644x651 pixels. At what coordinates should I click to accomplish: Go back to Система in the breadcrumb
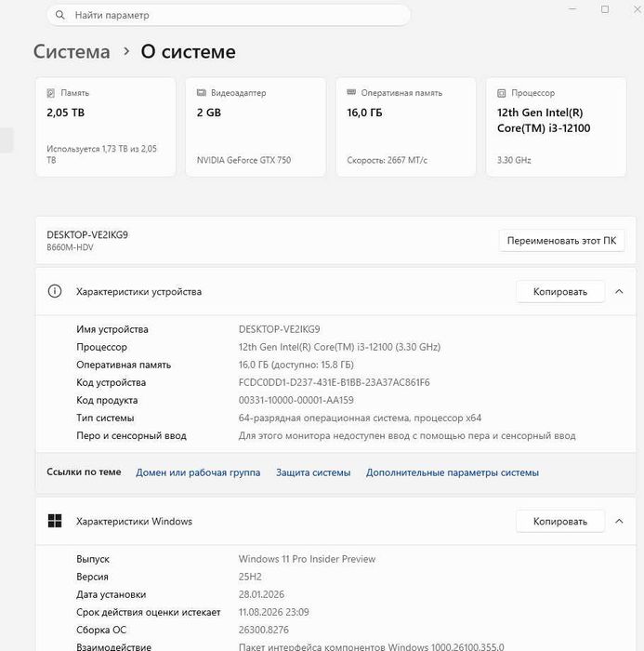72,52
